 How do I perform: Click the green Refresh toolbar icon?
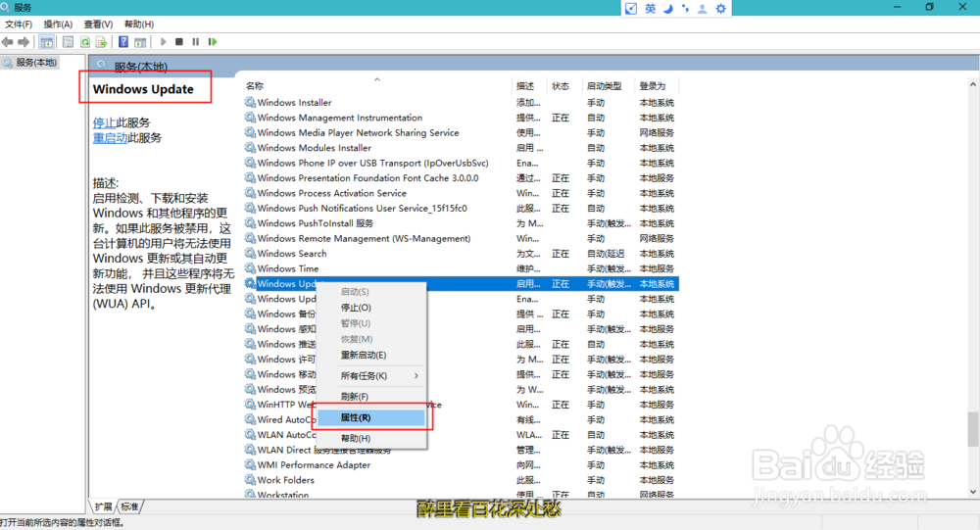point(85,42)
